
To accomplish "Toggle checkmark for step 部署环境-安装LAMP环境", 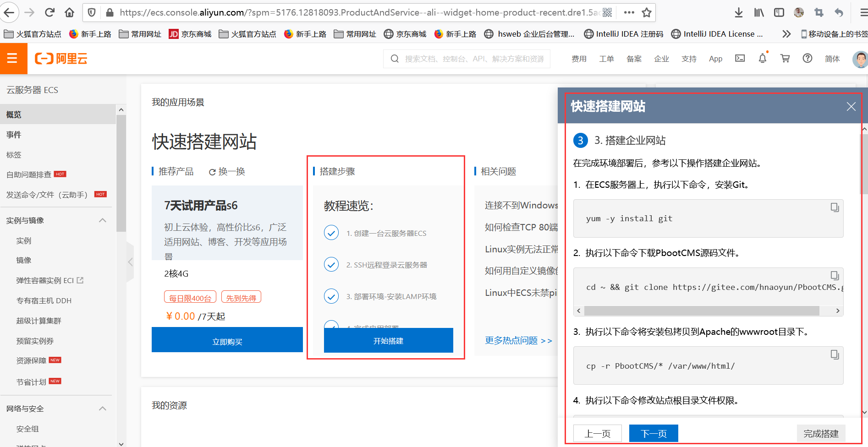I will 331,296.
